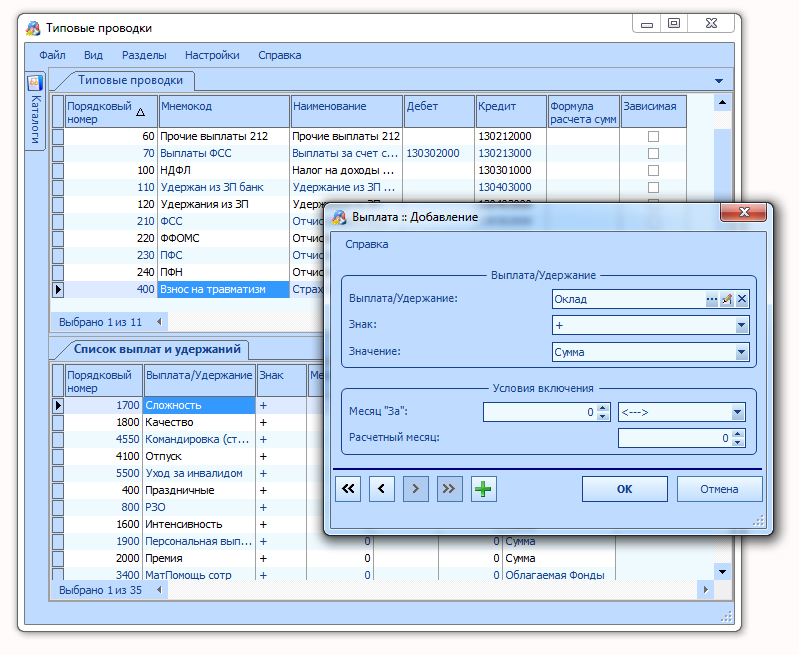The image size is (799, 655).
Task: Expand the tab list arrow in upper panel
Action: pyautogui.click(x=719, y=81)
